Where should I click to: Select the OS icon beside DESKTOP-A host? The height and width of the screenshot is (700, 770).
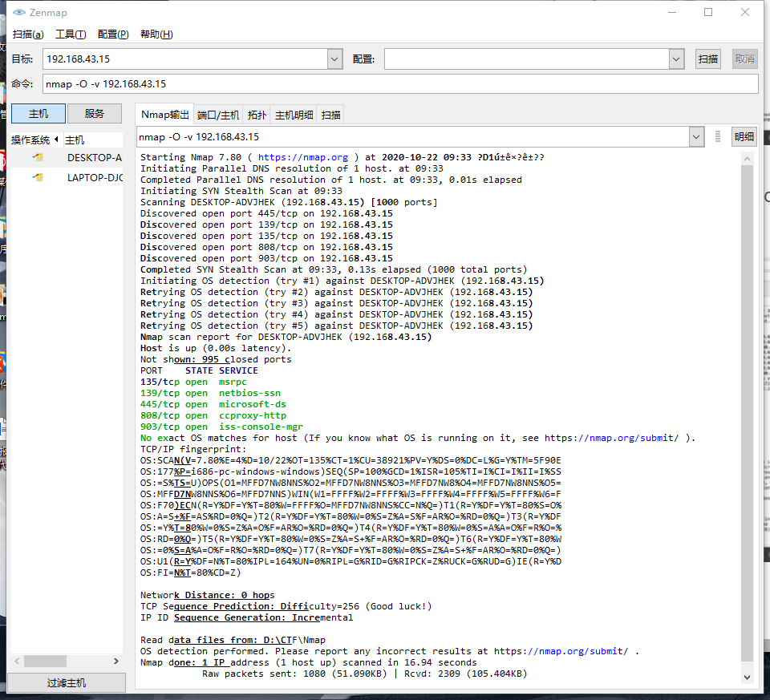click(x=38, y=158)
